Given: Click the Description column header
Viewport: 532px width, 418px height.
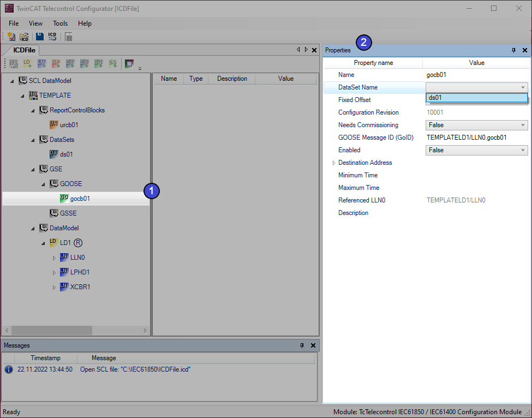Looking at the screenshot, I should [x=232, y=79].
